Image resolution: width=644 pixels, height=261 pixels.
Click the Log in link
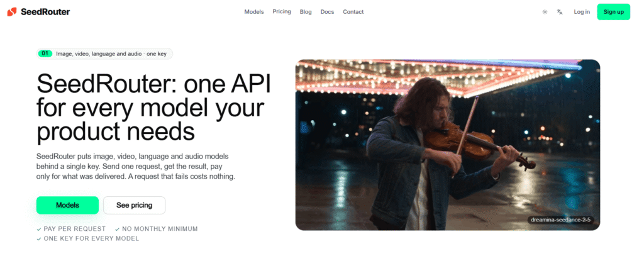tap(582, 12)
